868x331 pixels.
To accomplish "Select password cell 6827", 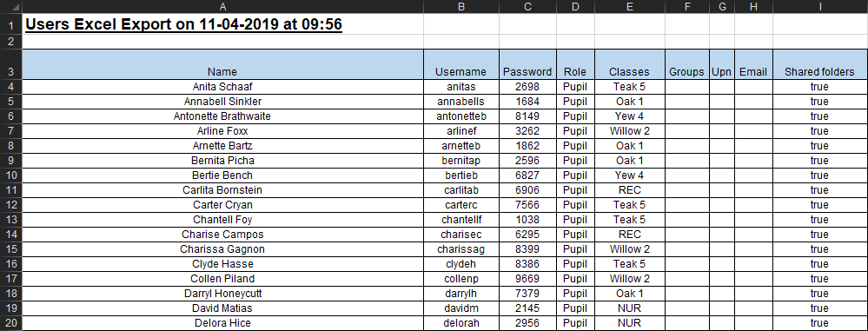I will [x=527, y=175].
